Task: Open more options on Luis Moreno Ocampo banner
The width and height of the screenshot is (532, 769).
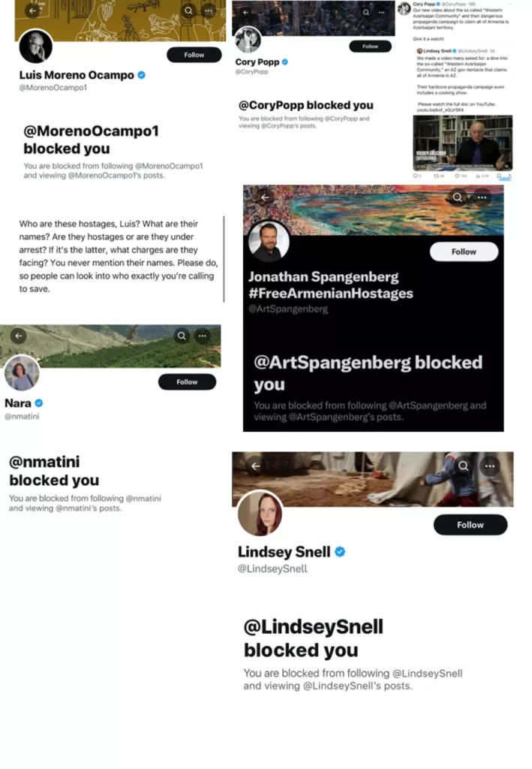Action: (209, 11)
